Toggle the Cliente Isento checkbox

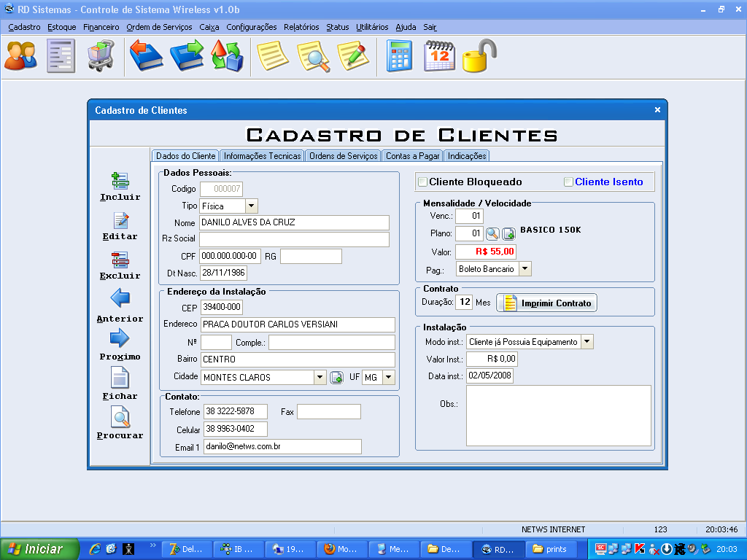coord(569,182)
